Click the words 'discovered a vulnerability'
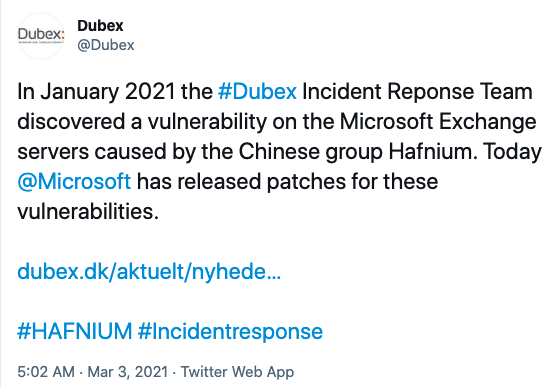The image size is (555, 387). pos(142,122)
